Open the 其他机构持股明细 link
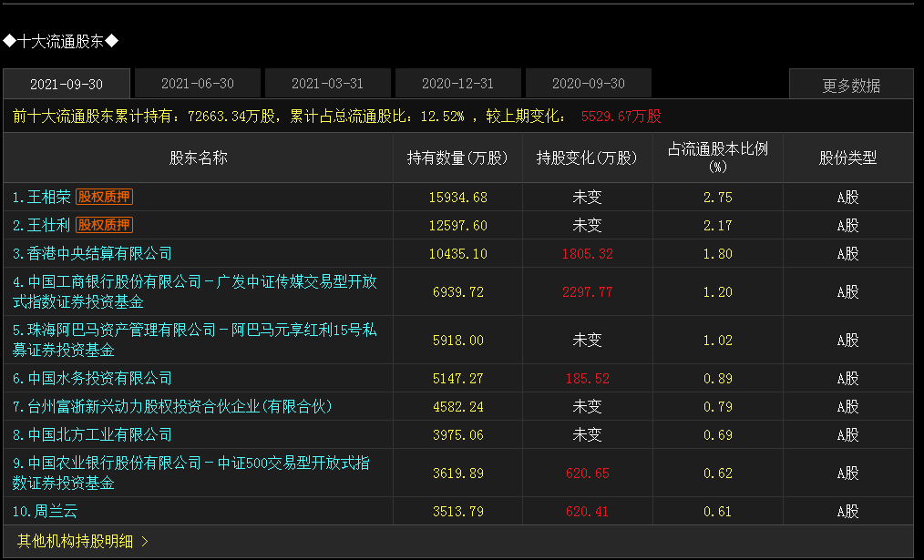Viewport: 924px width, 560px height. [x=76, y=541]
